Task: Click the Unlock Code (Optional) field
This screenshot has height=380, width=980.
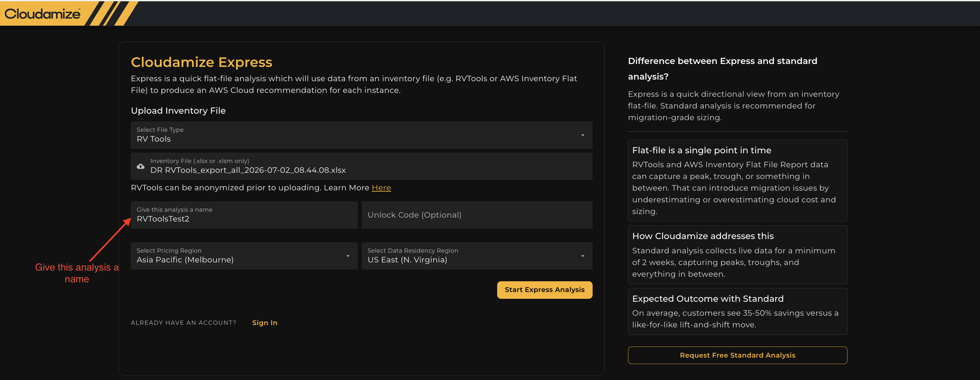Action: pyautogui.click(x=477, y=215)
